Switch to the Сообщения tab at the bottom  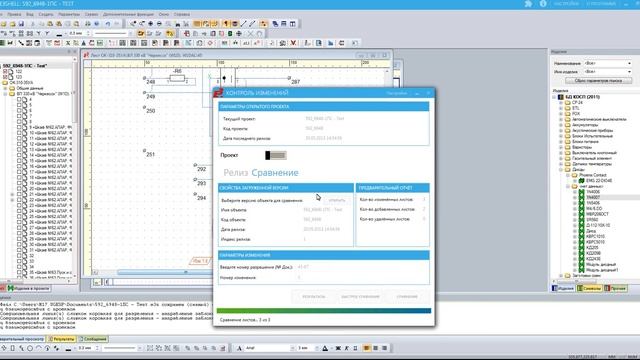pos(93,339)
